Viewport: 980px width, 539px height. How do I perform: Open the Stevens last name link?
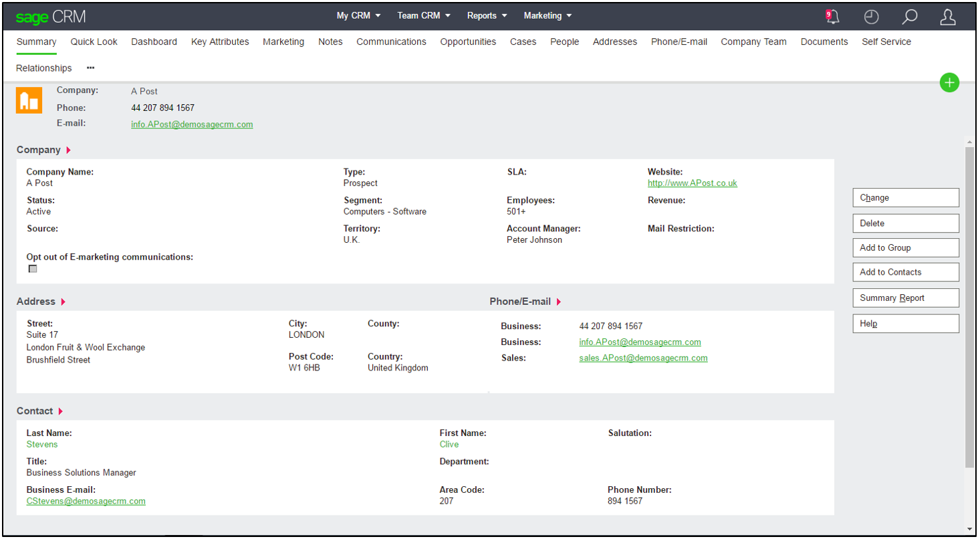(42, 445)
